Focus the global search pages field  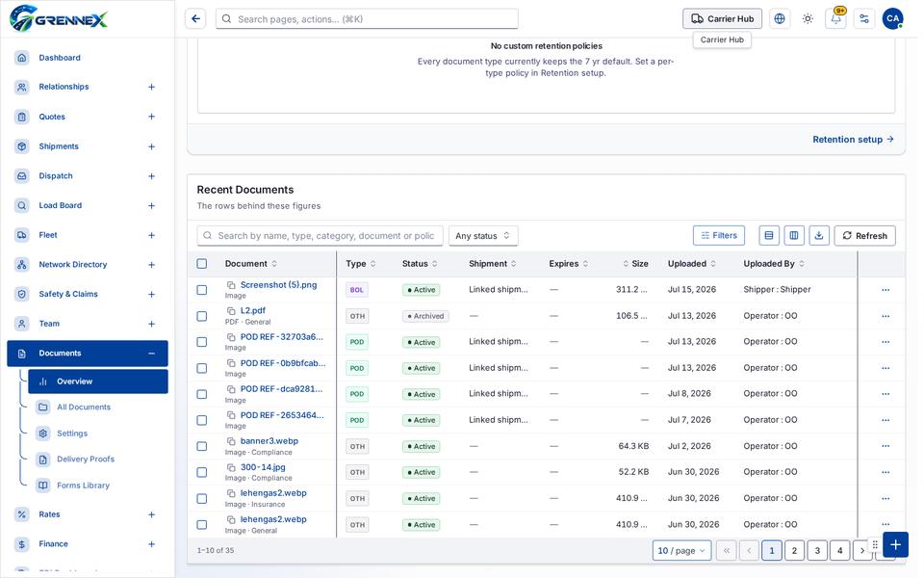[367, 19]
